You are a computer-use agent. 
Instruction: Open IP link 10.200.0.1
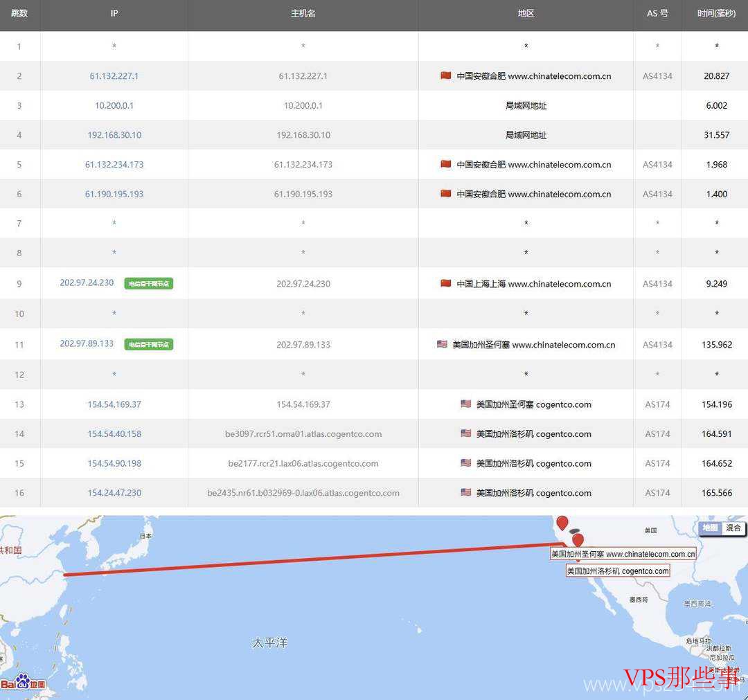tap(114, 105)
